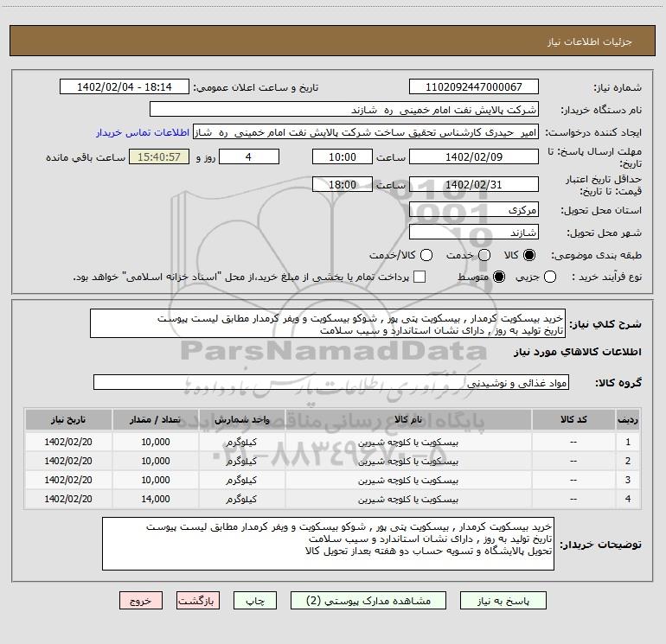
Task: Click the توضیحات خریدار notes box
Action: click(328, 544)
